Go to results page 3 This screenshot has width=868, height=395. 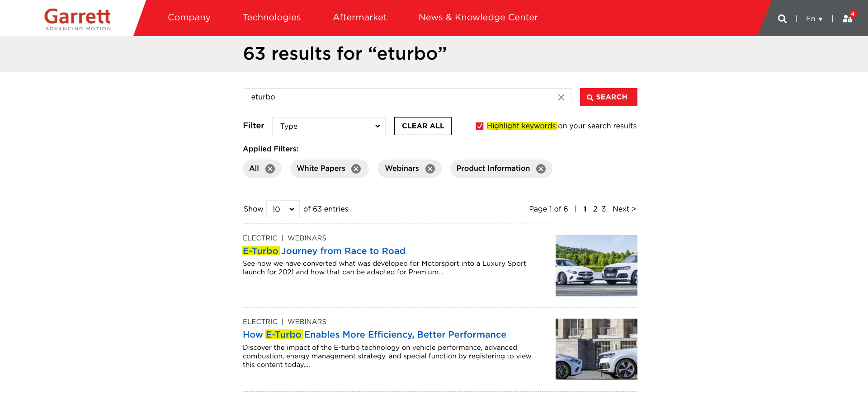point(604,209)
